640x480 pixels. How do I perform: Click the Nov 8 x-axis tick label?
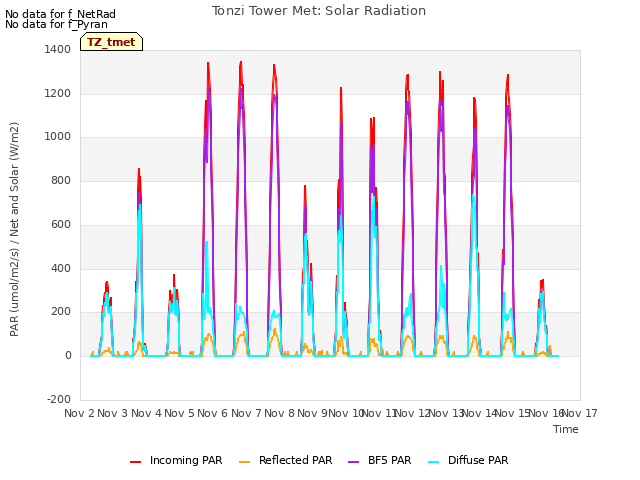(280, 413)
